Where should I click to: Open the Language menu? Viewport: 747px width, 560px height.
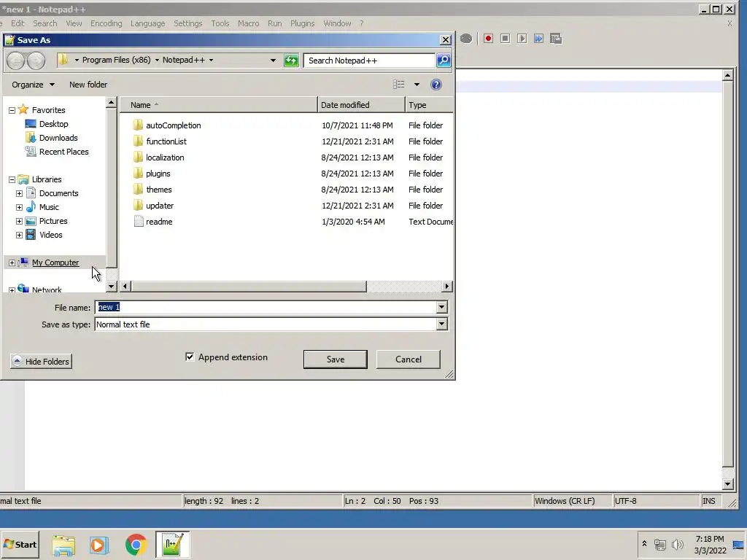point(147,23)
